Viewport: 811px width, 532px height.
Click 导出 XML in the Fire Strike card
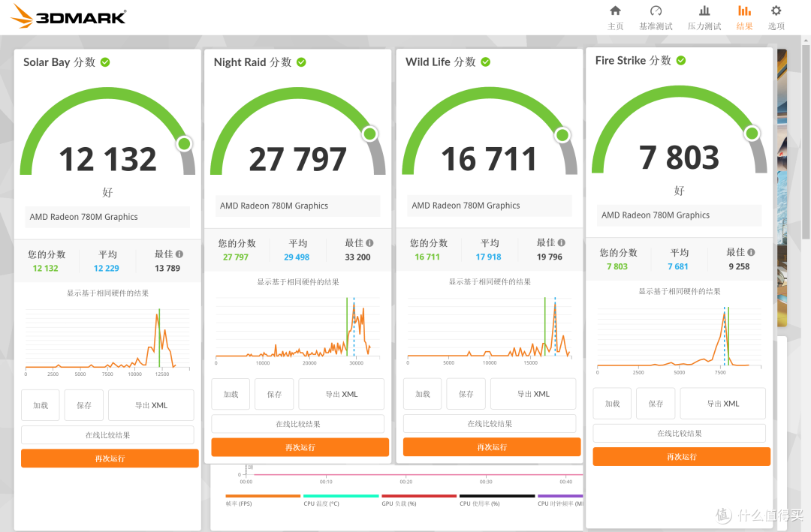point(723,403)
